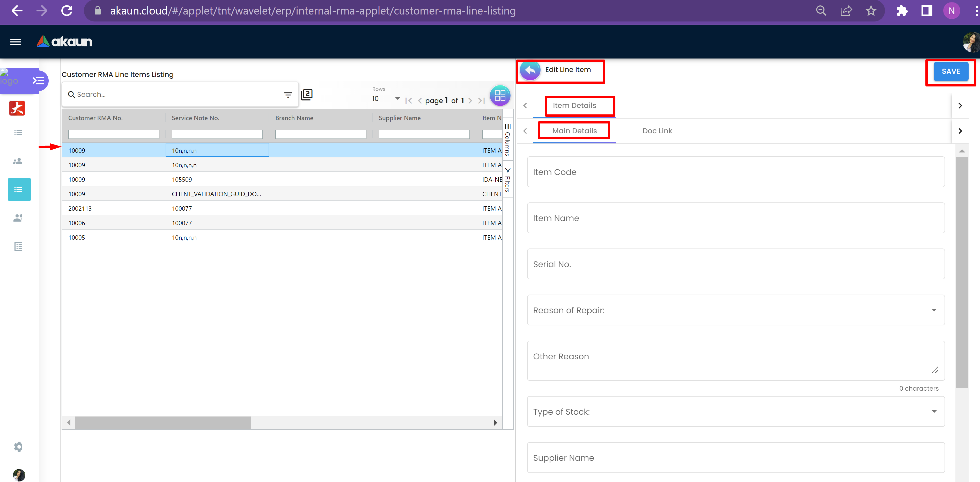Viewport: 980px width, 482px height.
Task: Click the numbered pages icon beside the search box
Action: pos(307,94)
